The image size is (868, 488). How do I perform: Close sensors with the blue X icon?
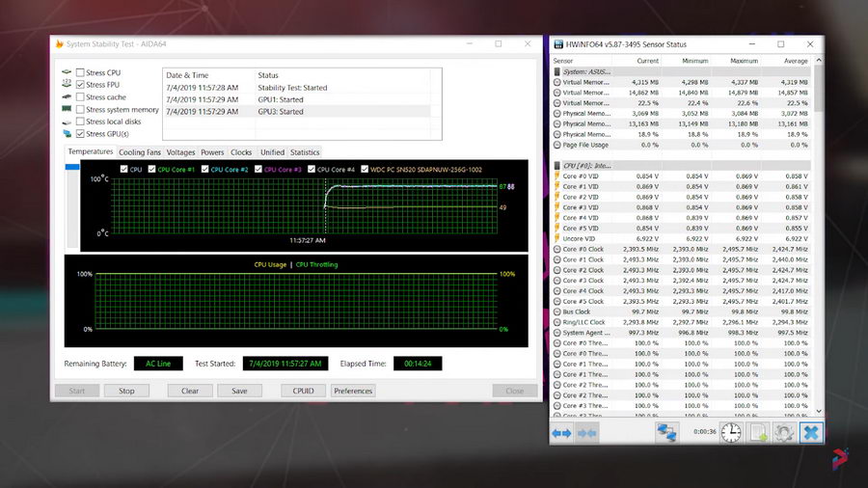click(x=811, y=433)
